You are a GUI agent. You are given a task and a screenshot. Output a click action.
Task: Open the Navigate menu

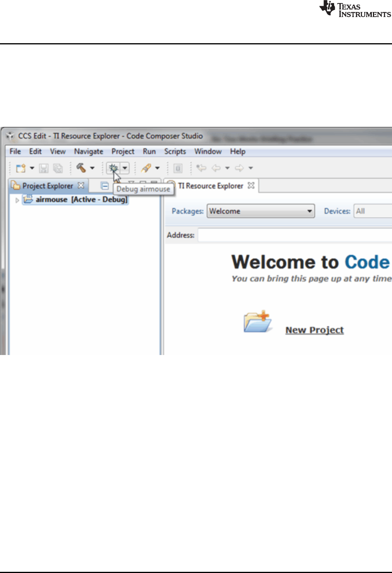(x=89, y=151)
